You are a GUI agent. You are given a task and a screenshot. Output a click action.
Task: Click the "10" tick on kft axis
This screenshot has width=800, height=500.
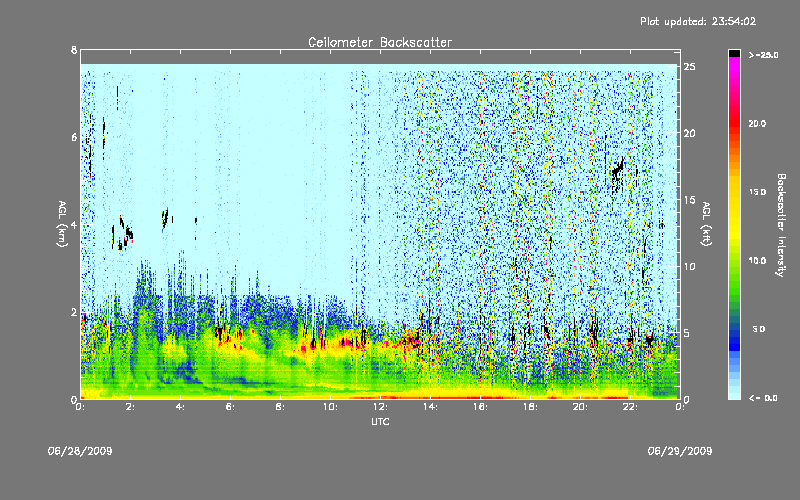(x=690, y=266)
